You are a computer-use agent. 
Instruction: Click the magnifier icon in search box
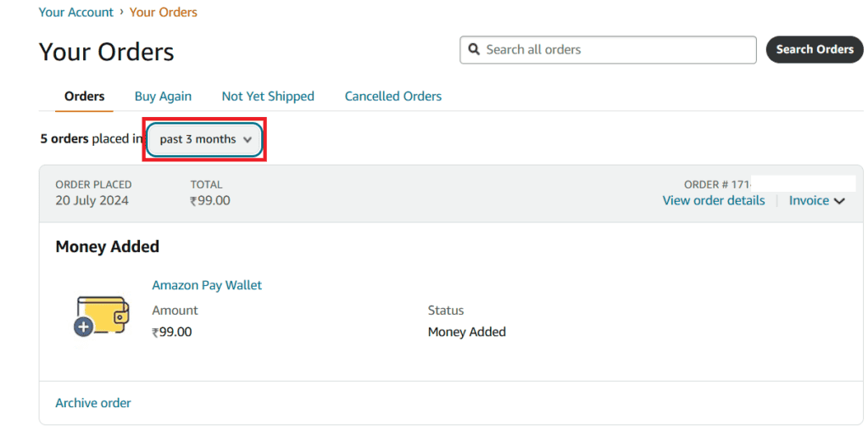pyautogui.click(x=474, y=50)
